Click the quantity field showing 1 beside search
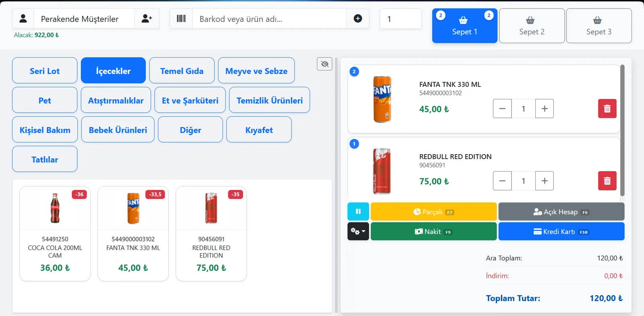The image size is (644, 316). [401, 19]
